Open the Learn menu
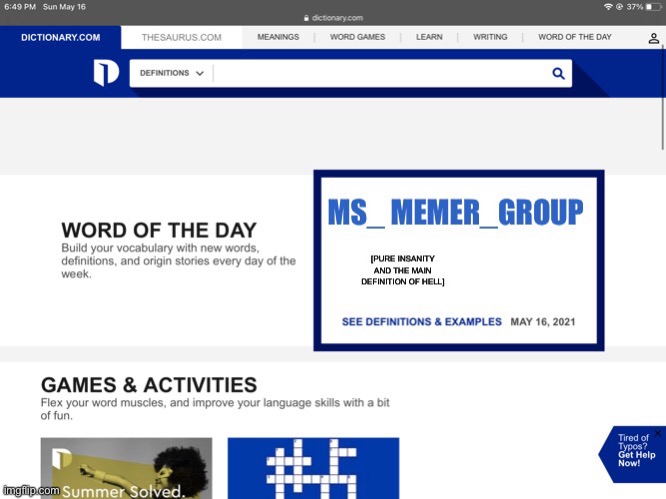Viewport: 666px width, 499px height. click(x=429, y=37)
